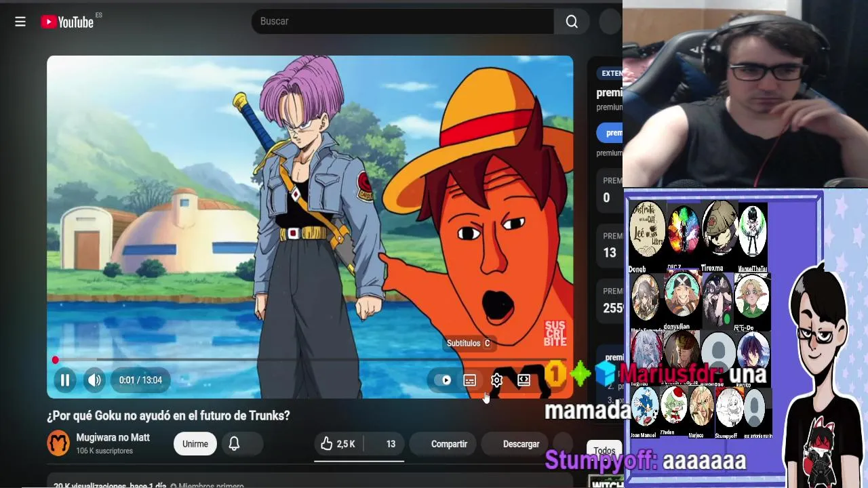
Task: Focus the Buscar search field
Action: (x=403, y=22)
